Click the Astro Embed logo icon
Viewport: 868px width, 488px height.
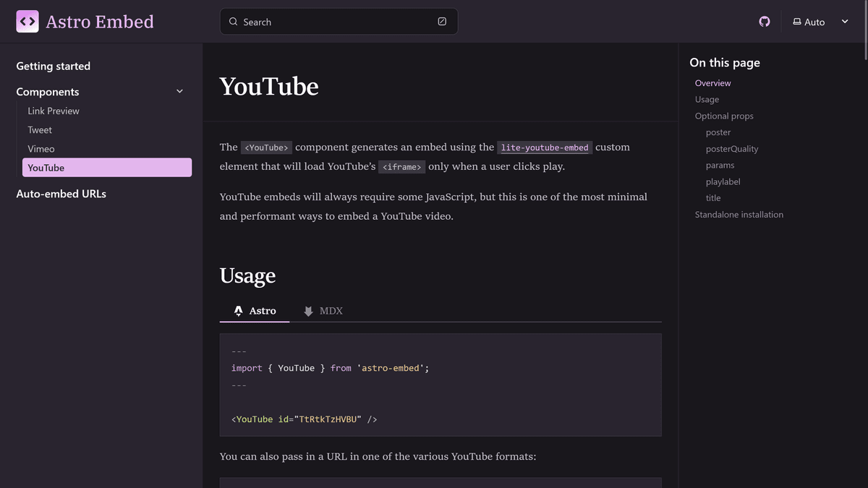[x=27, y=22]
